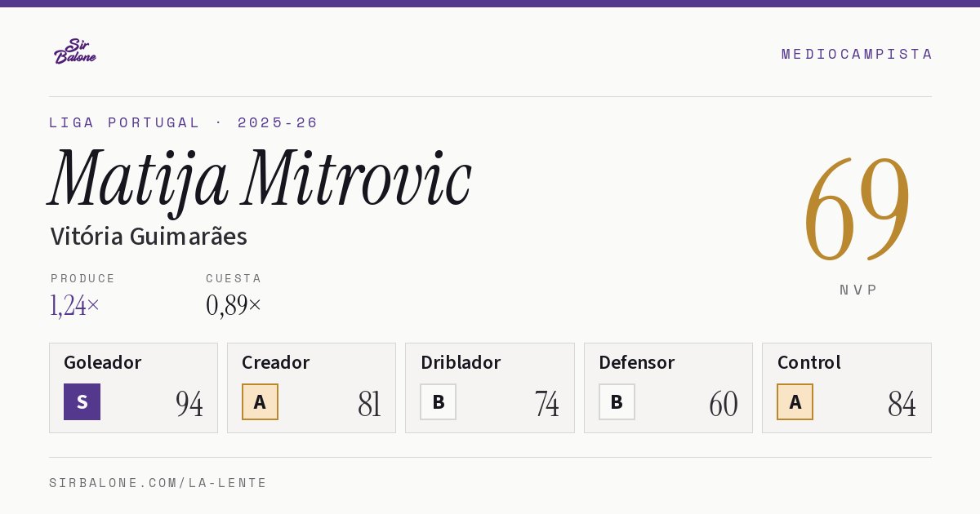Click the A grade badge under Control
The height and width of the screenshot is (514, 980).
point(795,401)
